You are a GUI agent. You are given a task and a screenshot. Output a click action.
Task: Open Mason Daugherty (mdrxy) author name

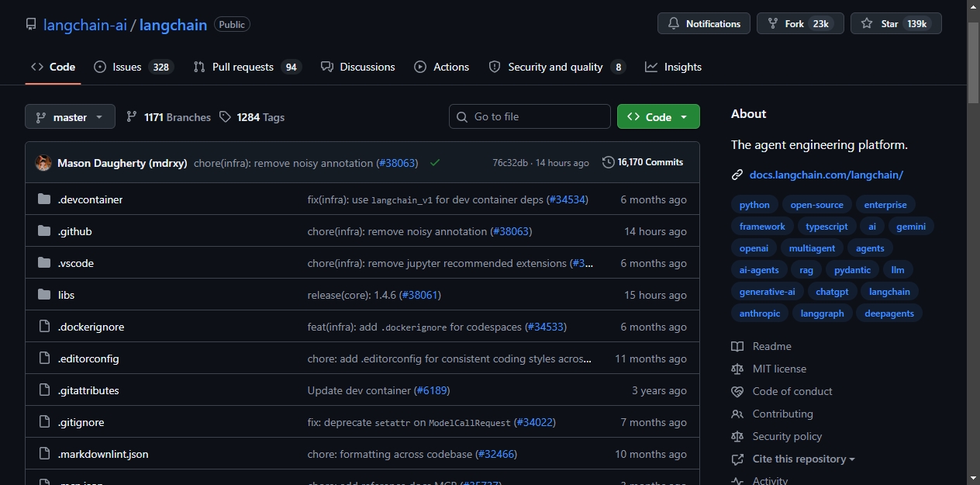[x=122, y=163]
